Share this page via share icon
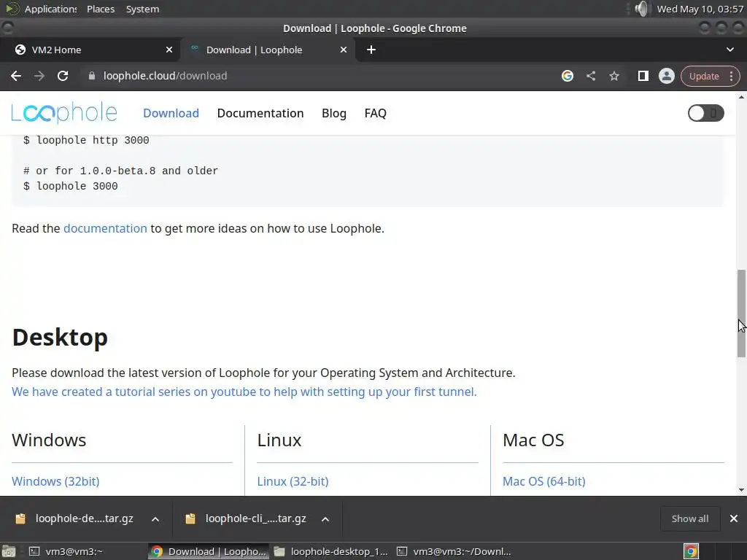The width and height of the screenshot is (747, 560). click(591, 76)
